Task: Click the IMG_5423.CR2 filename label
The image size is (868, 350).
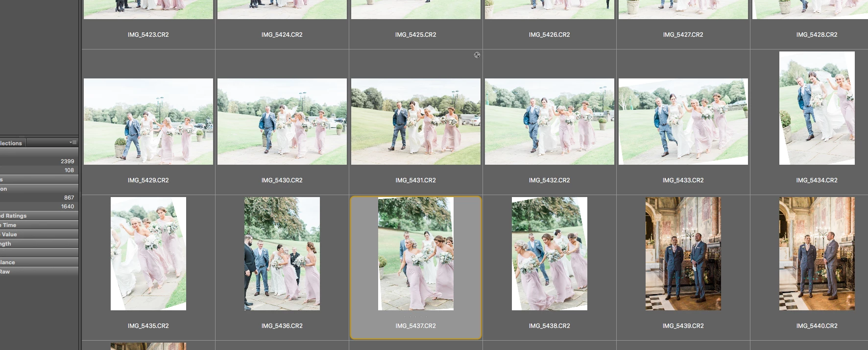Action: 148,35
